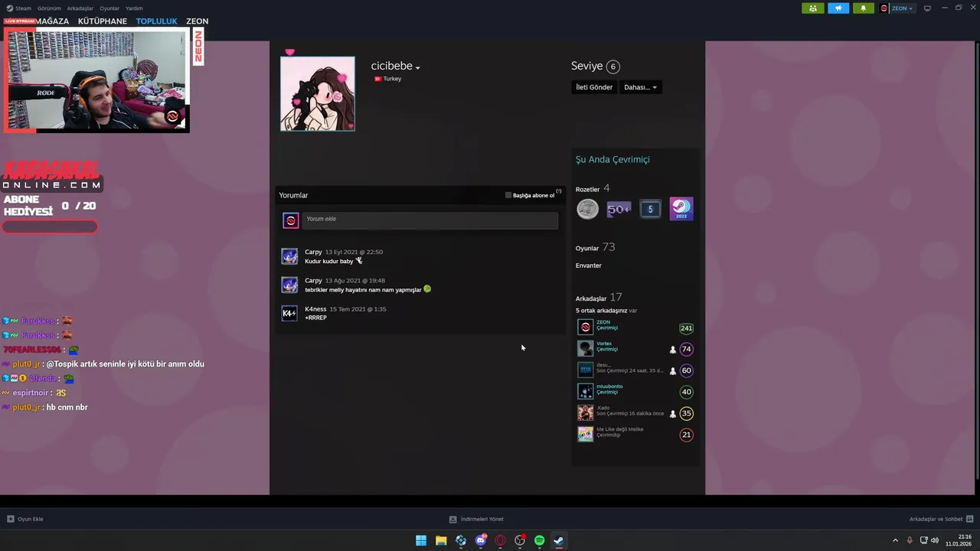Open K4ness author name link
Screen dimensions: 980x551
pyautogui.click(x=315, y=309)
